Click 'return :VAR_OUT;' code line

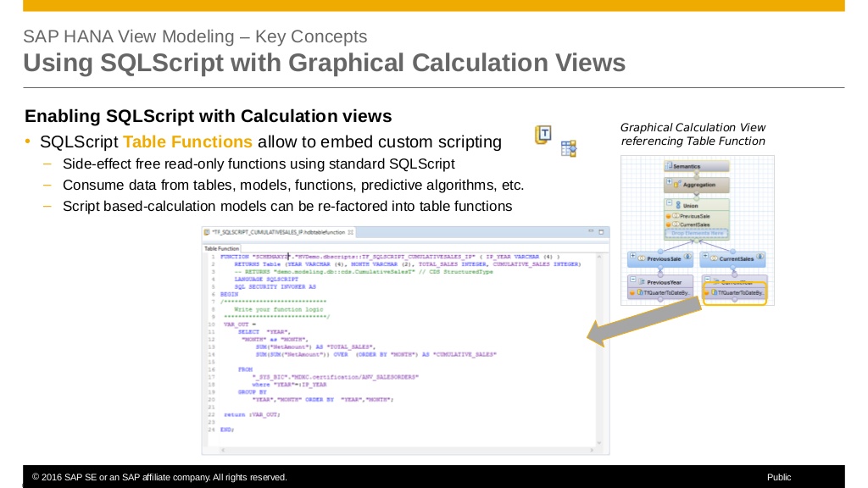(252, 414)
